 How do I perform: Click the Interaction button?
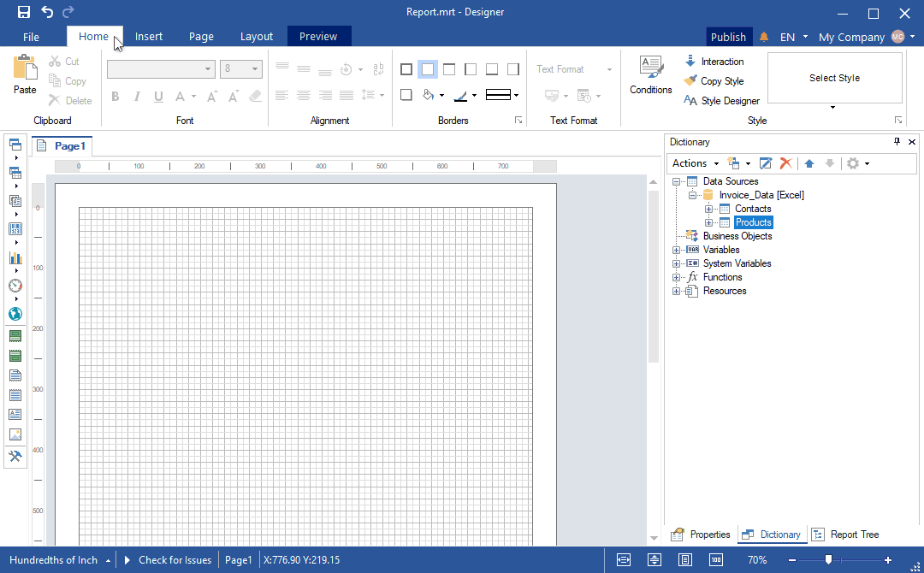[x=714, y=62]
